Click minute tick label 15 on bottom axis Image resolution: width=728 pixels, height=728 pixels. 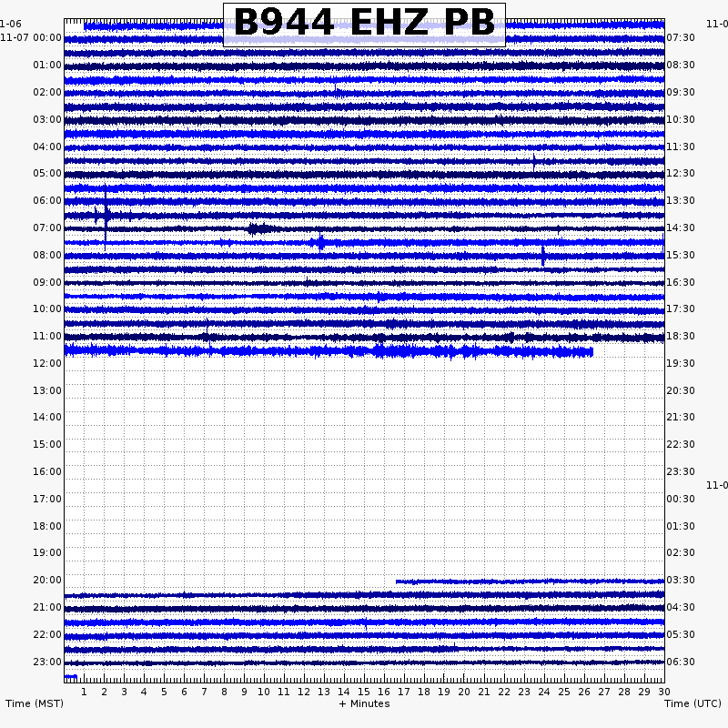[364, 692]
